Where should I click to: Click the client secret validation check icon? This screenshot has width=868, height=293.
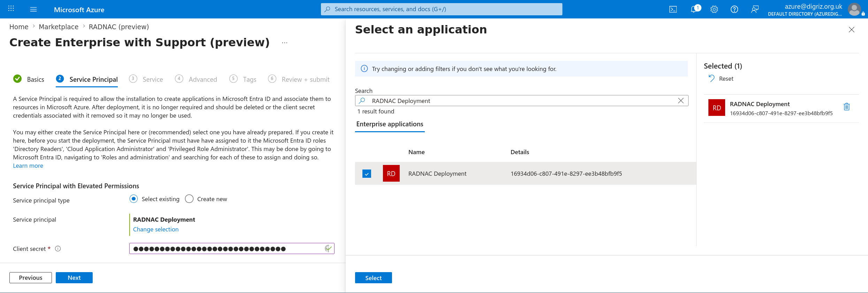point(328,248)
